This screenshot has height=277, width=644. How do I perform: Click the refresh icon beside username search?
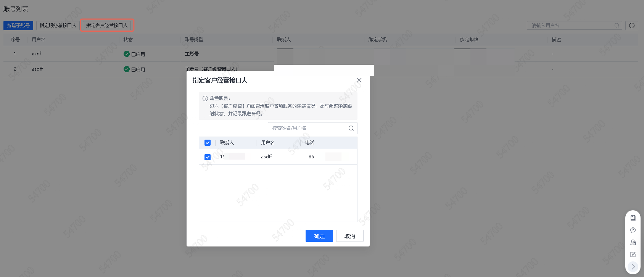[x=632, y=26]
